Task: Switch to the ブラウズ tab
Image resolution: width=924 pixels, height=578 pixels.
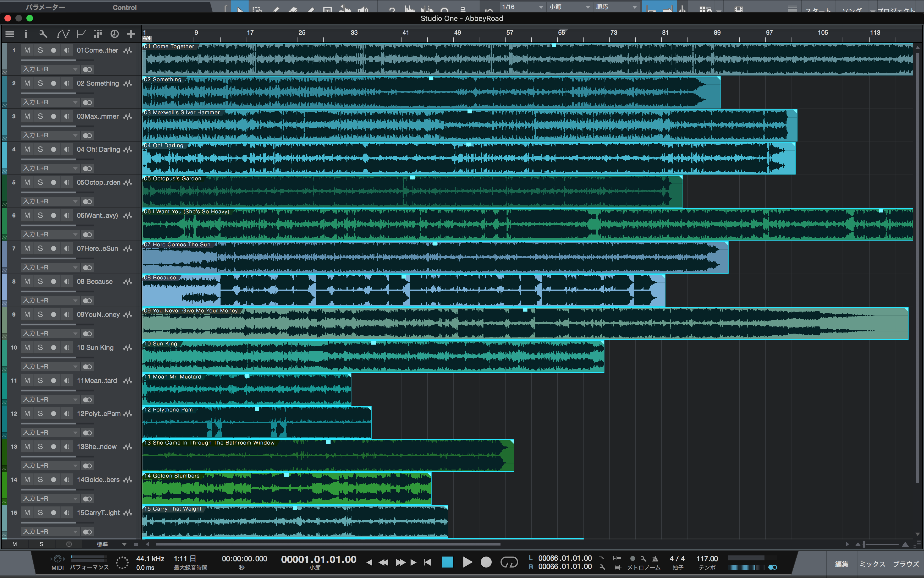Action: pos(906,564)
